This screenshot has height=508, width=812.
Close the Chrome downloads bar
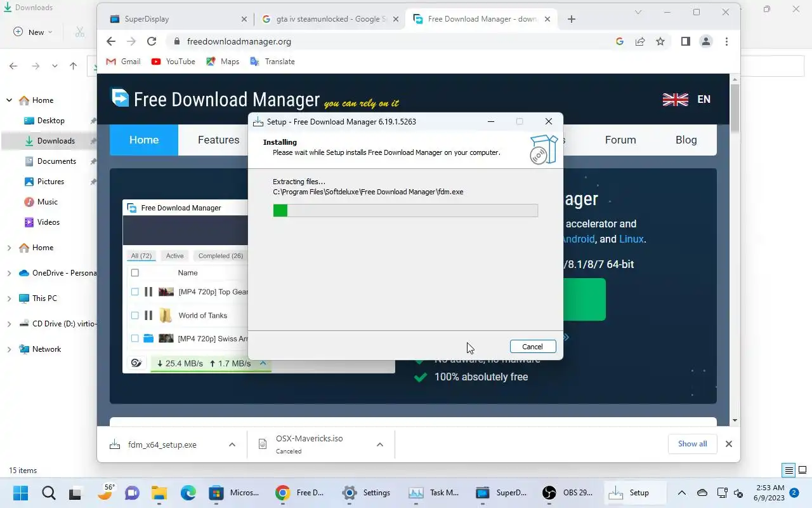coord(729,444)
